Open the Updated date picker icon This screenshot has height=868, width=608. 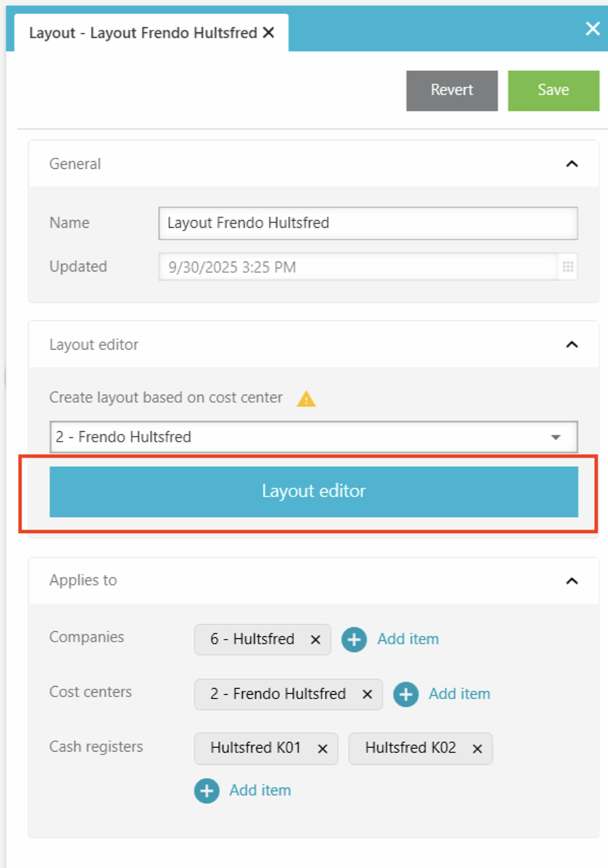tap(568, 267)
